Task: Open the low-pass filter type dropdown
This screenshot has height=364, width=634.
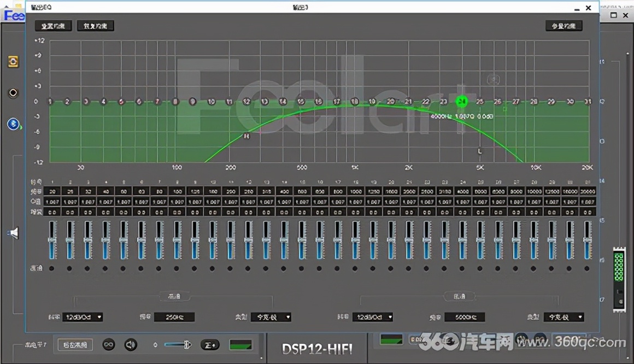Action: (564, 317)
